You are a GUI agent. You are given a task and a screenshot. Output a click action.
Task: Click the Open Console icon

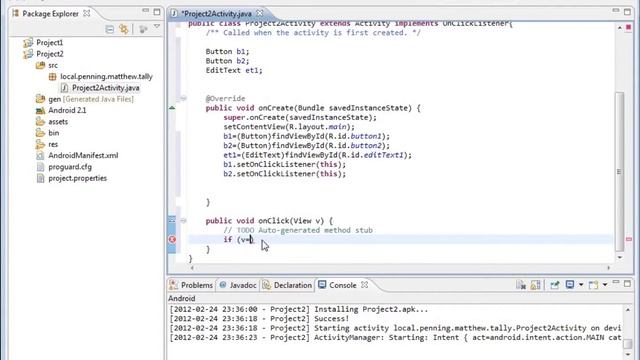coord(593,284)
